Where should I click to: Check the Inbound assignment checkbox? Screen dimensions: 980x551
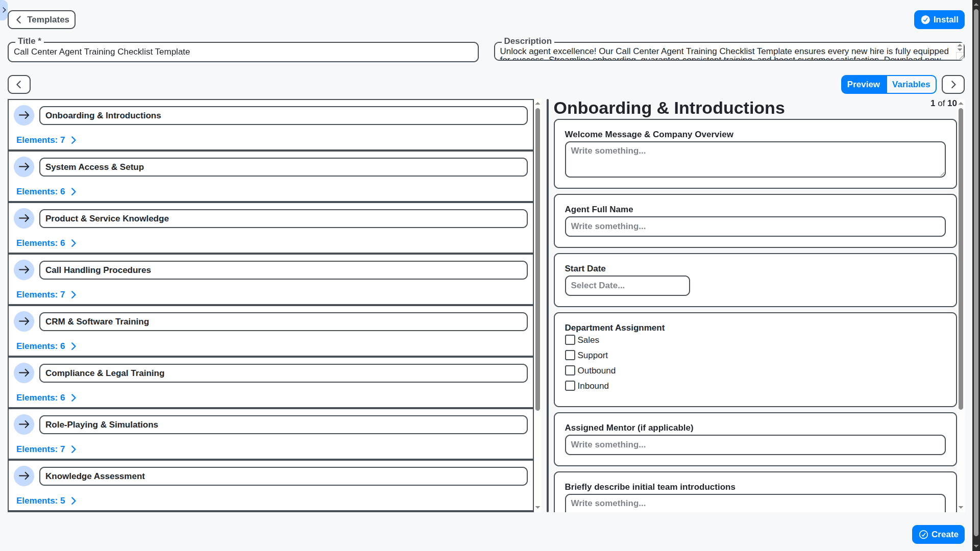(570, 386)
